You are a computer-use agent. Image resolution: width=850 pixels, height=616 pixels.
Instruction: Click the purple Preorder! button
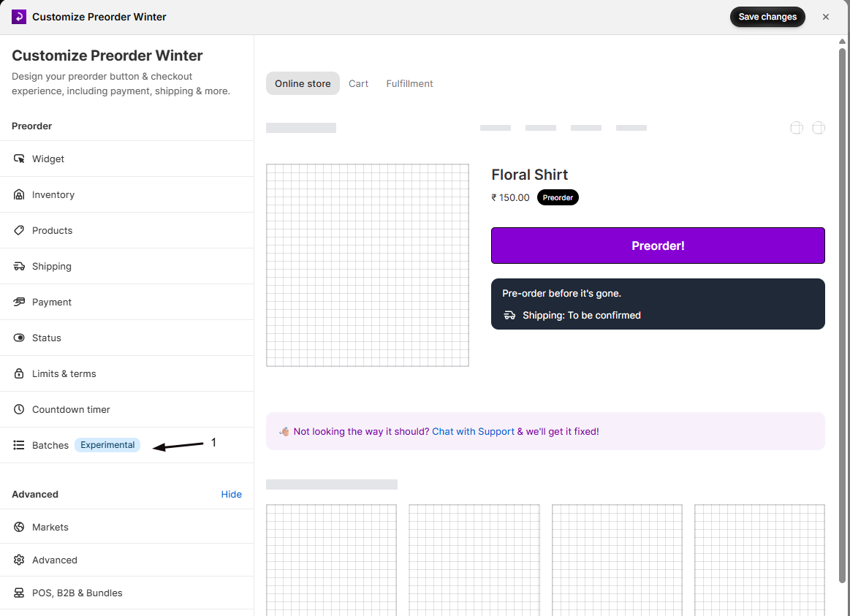658,246
